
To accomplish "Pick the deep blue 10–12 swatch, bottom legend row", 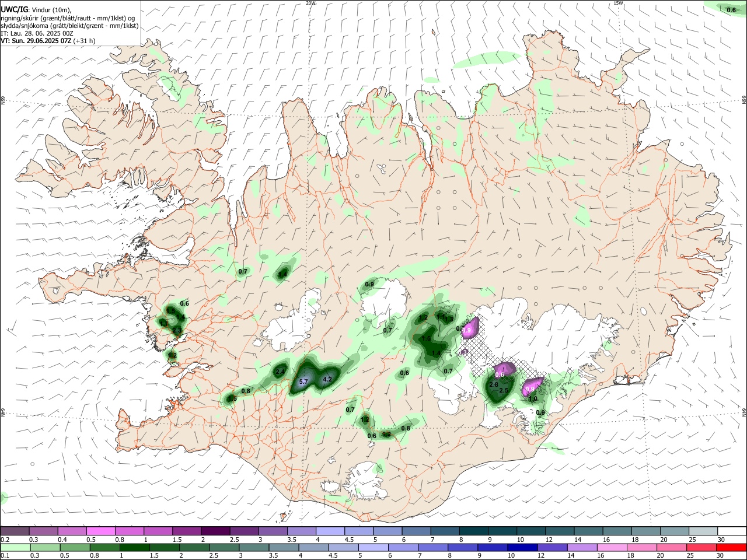I will tap(522, 547).
